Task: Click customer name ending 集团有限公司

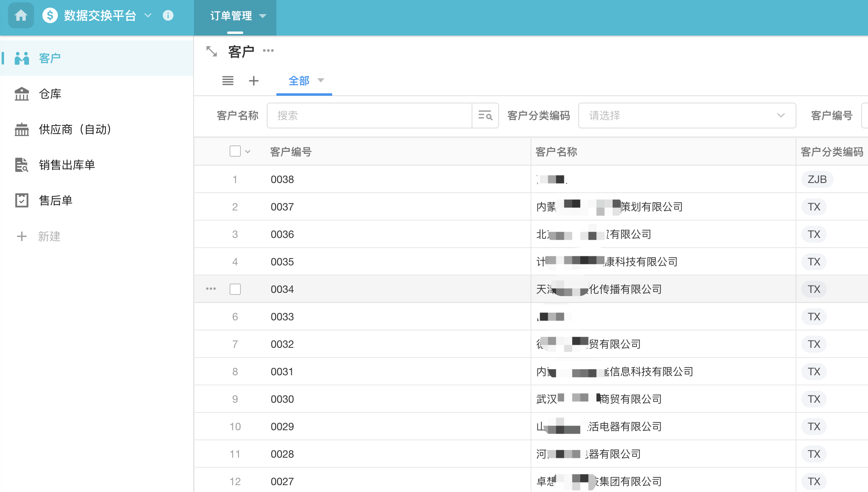Action: click(599, 481)
